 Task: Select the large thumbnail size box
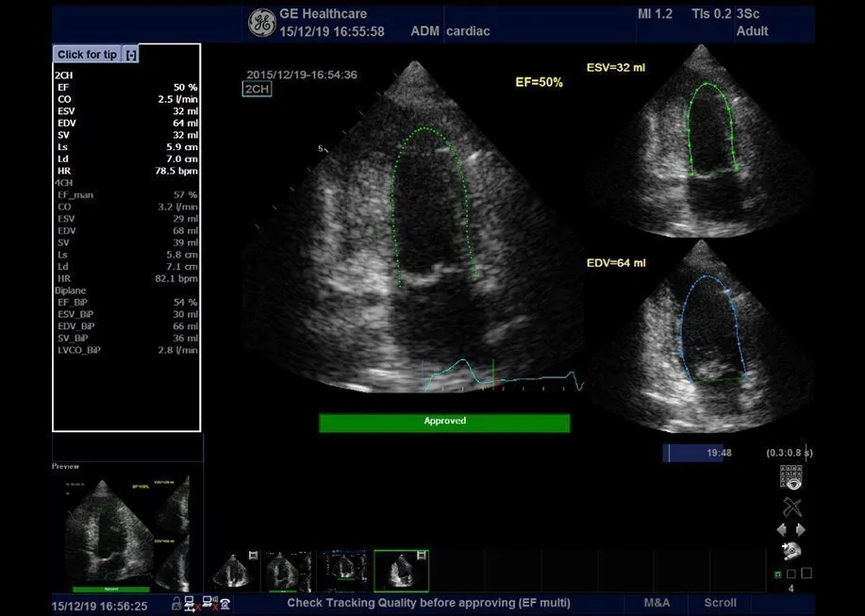806,573
